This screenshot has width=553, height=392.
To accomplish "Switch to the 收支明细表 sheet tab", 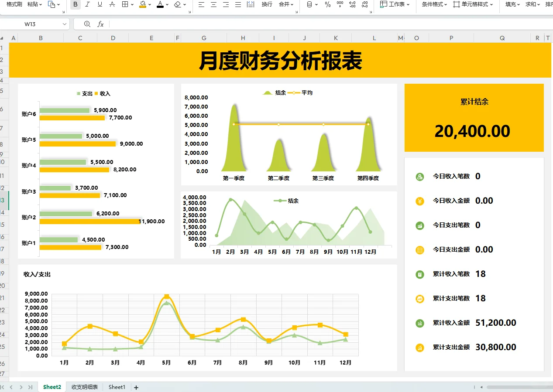I will [84, 387].
